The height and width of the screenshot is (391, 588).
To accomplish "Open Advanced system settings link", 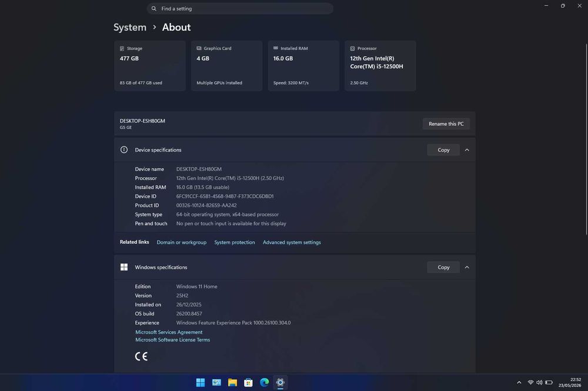I will 292,242.
